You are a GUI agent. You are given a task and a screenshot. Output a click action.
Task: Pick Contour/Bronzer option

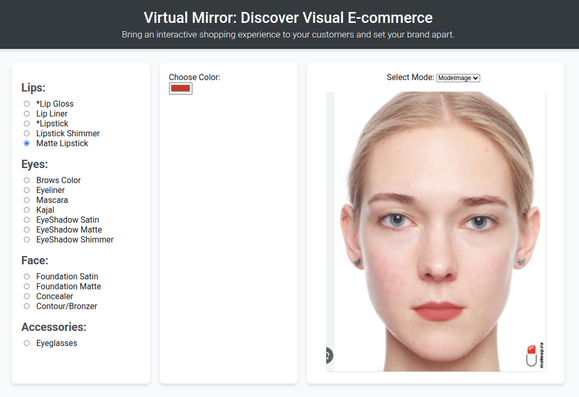point(27,306)
